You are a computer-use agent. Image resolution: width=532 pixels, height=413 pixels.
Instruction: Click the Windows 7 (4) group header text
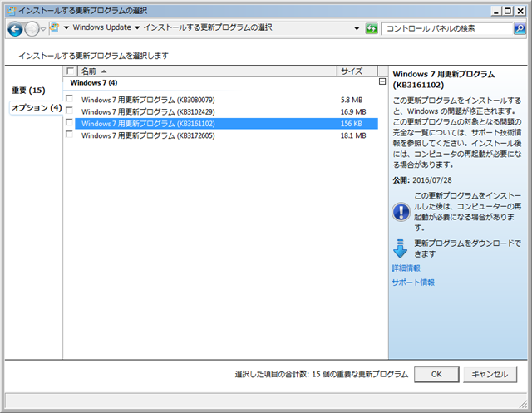(94, 83)
